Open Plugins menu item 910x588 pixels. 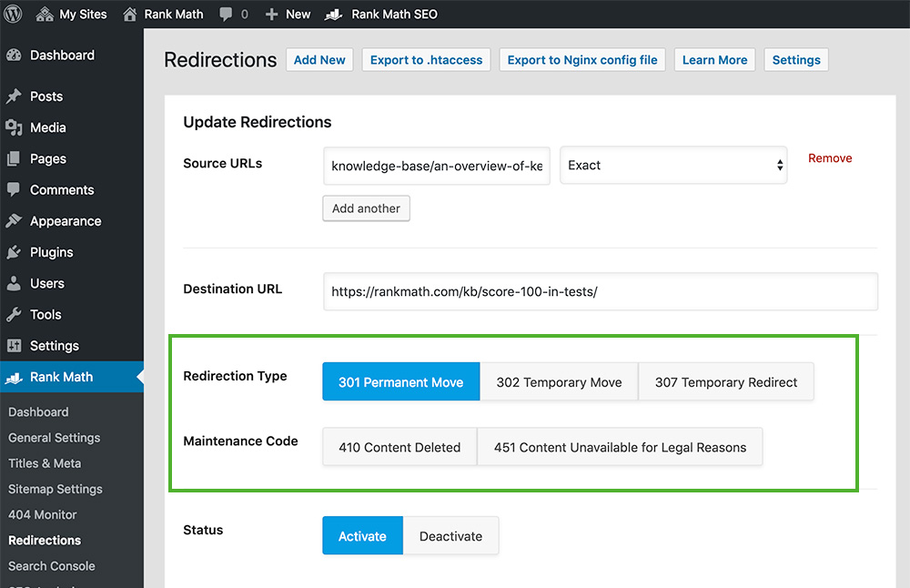(x=52, y=252)
